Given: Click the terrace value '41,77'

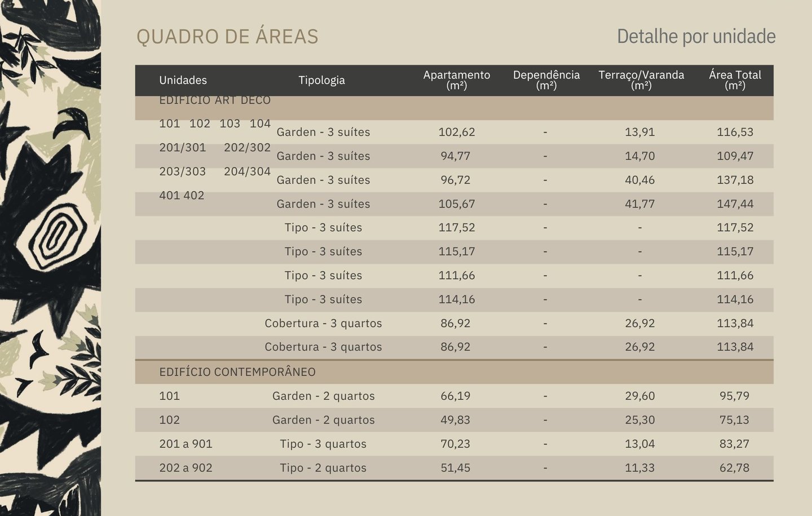Looking at the screenshot, I should tap(640, 204).
